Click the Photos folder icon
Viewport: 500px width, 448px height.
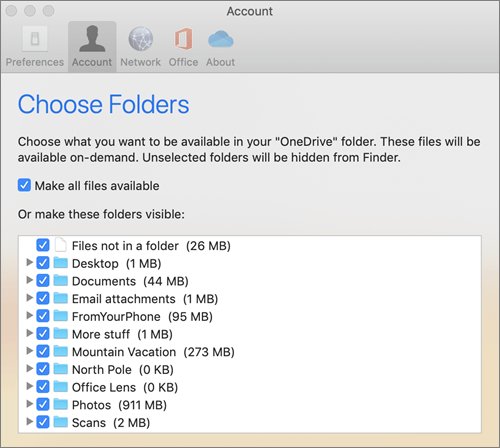[x=60, y=404]
